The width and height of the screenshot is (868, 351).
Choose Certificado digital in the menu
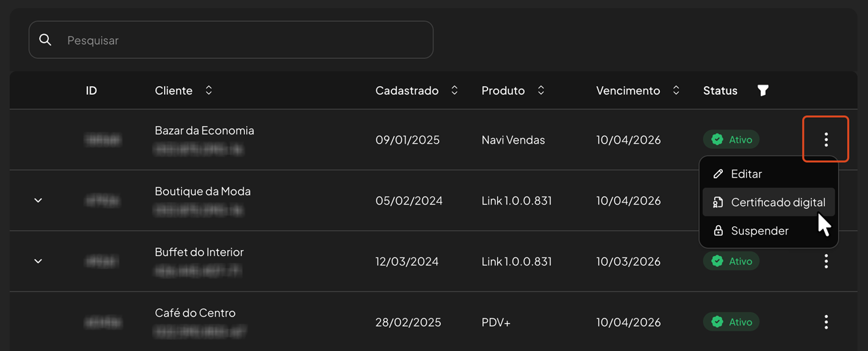click(777, 203)
